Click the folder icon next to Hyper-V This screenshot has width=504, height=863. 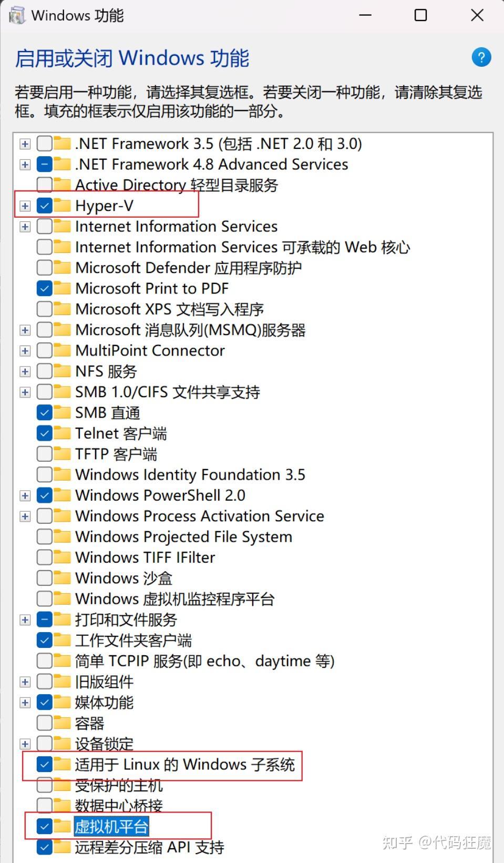(x=61, y=205)
